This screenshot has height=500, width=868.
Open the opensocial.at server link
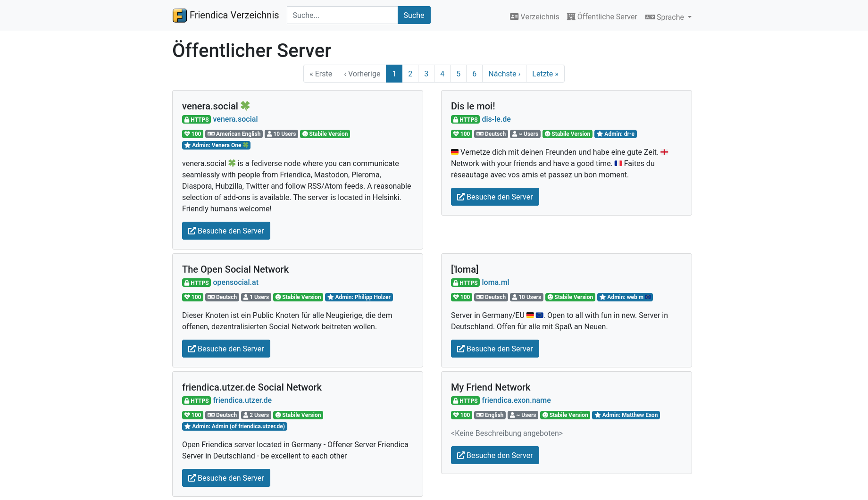[236, 282]
